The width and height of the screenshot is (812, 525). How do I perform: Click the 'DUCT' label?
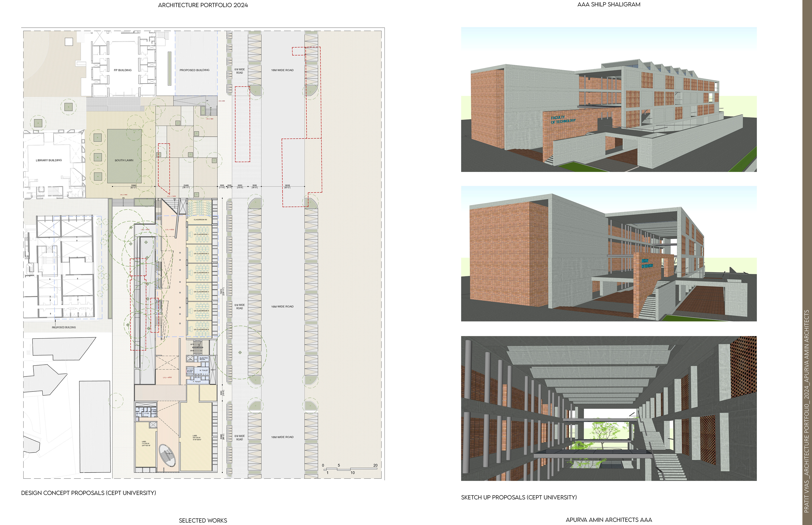213,370
